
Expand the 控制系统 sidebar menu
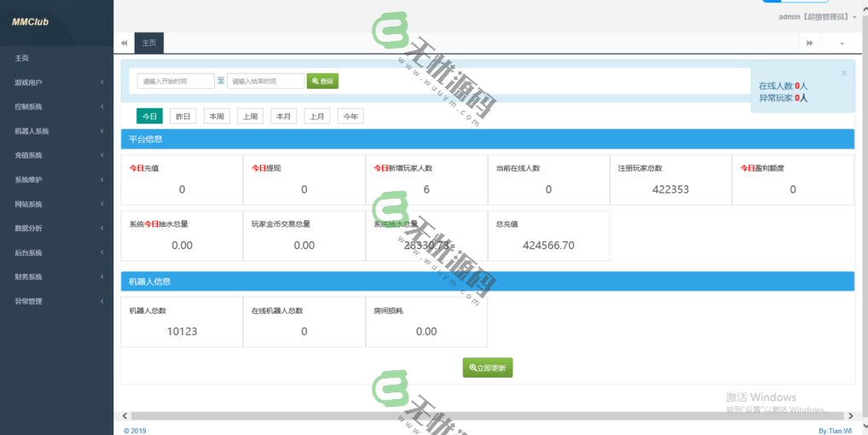click(x=56, y=107)
